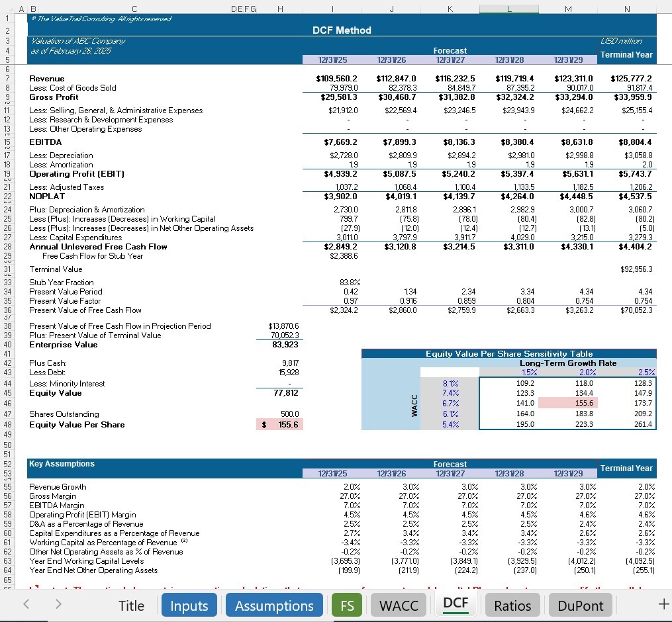This screenshot has height=622, width=672.
Task: Add a new worksheet with the plus button
Action: [663, 604]
